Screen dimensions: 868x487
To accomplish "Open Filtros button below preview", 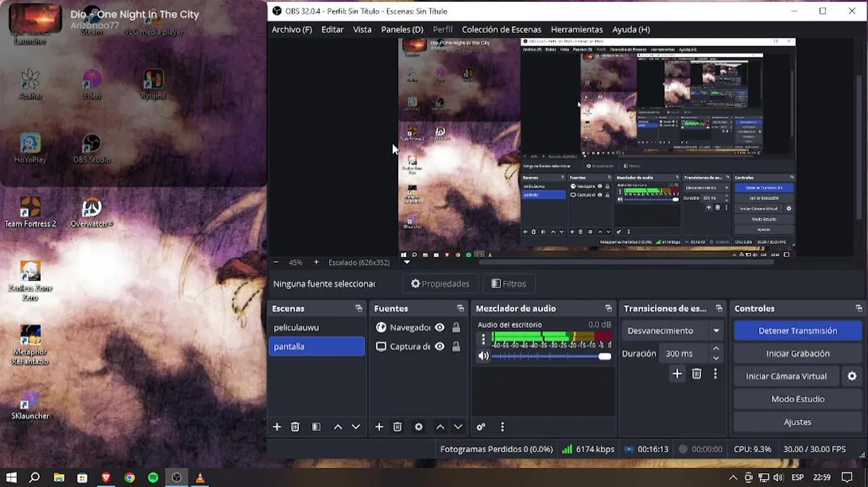I will (508, 283).
